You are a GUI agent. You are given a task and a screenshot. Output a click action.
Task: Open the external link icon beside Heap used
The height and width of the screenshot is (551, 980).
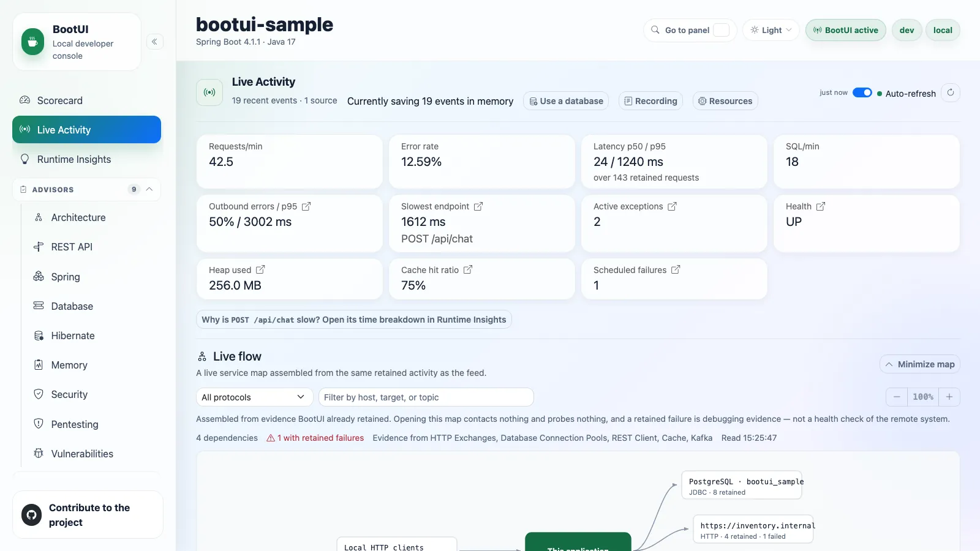tap(260, 269)
